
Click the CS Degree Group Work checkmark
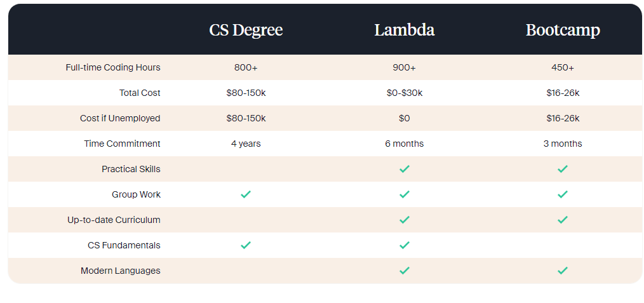[246, 194]
